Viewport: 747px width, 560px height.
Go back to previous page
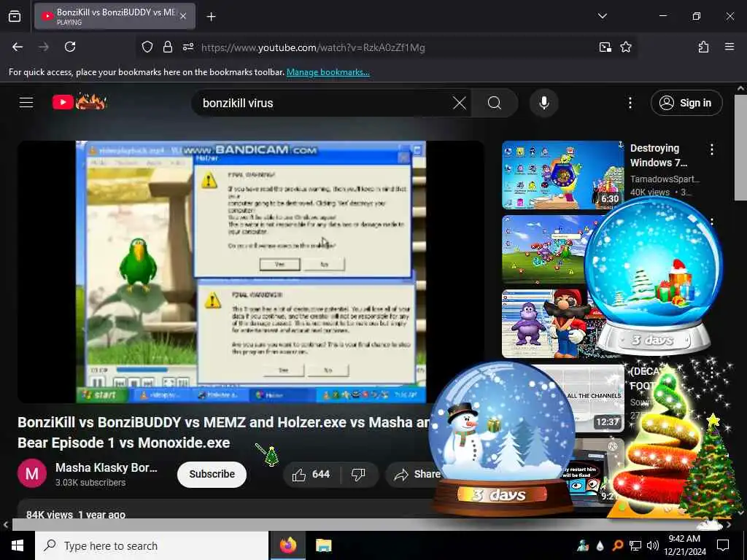coord(18,47)
